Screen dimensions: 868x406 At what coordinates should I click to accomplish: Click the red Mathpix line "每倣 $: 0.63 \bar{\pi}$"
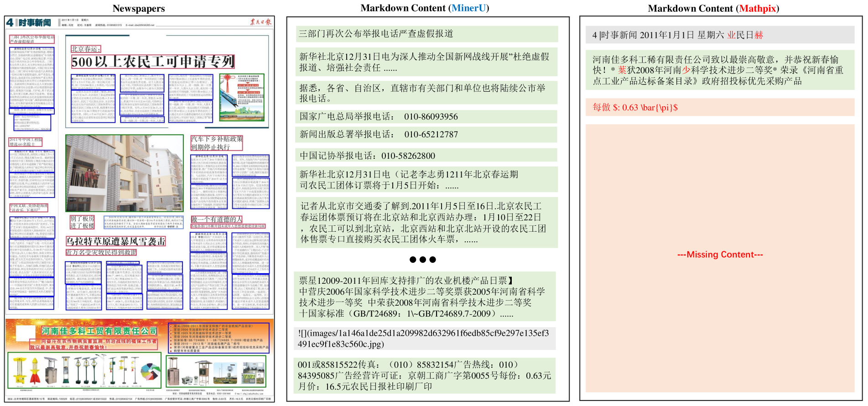(720, 107)
